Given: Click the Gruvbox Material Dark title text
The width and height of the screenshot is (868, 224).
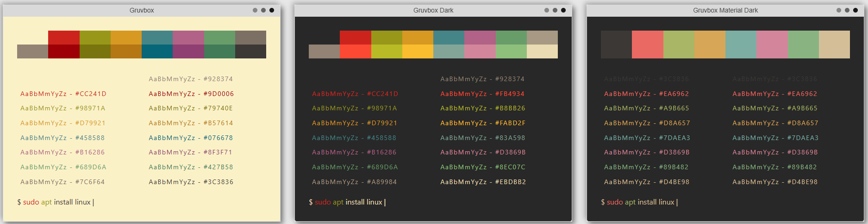Looking at the screenshot, I should (725, 10).
